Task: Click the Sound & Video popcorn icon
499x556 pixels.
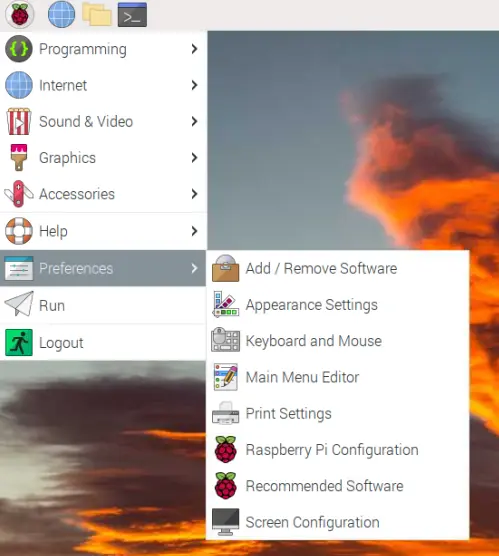Action: pyautogui.click(x=19, y=121)
